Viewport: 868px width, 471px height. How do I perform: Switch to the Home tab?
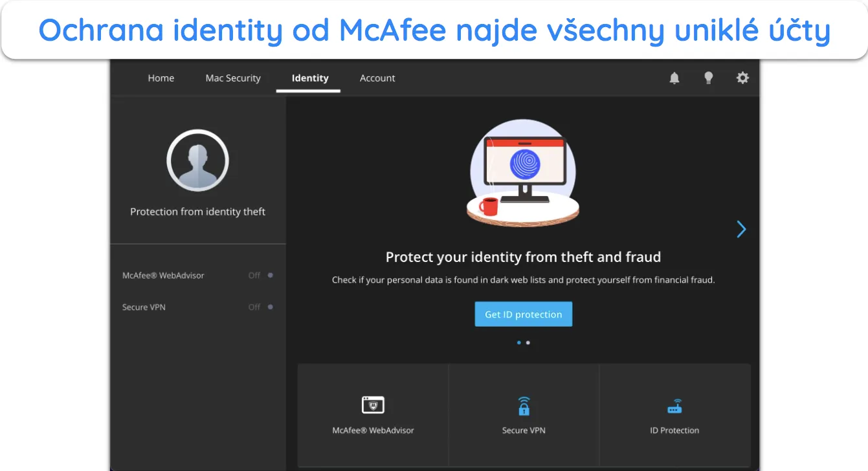tap(161, 78)
